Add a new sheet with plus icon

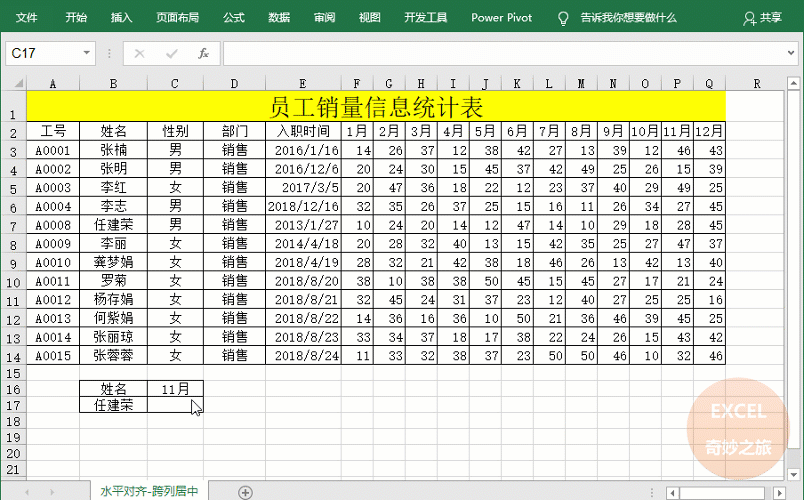coord(245,492)
